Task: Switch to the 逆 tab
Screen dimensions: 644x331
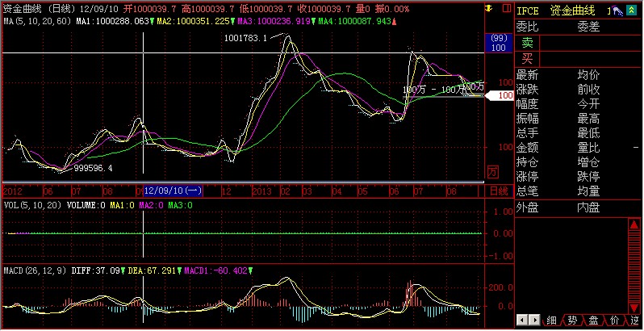Action: tap(634, 320)
